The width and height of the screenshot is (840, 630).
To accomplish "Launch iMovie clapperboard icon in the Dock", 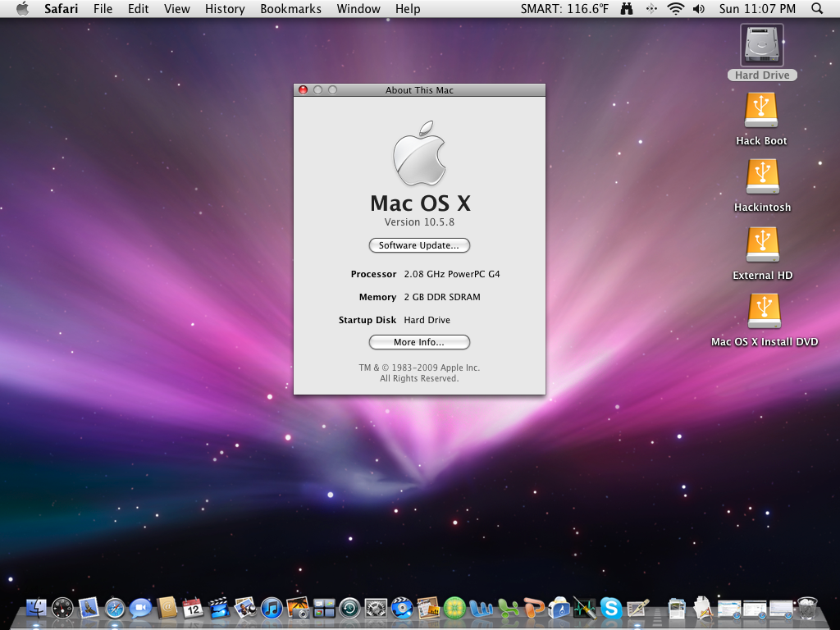I will pos(219,608).
